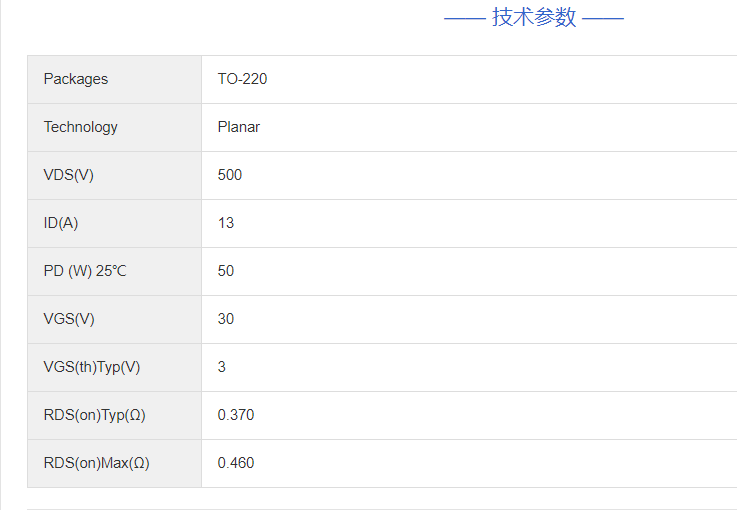Click the VGS(V) parameter label
The image size is (737, 510).
(x=69, y=319)
